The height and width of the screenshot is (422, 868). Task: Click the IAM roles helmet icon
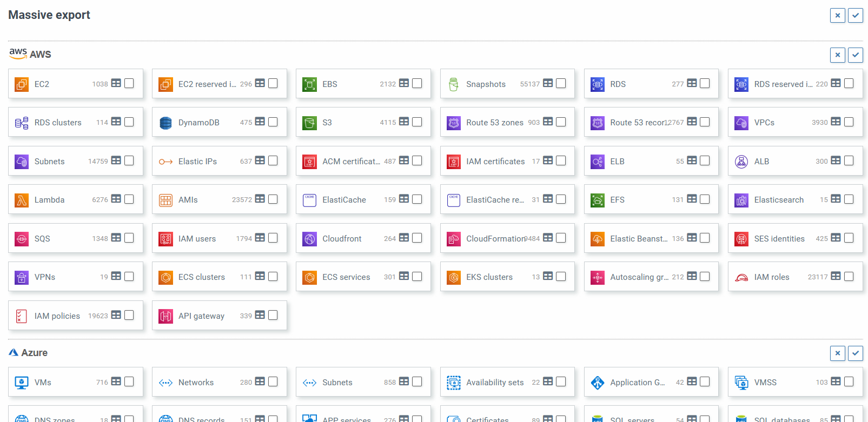coord(741,277)
